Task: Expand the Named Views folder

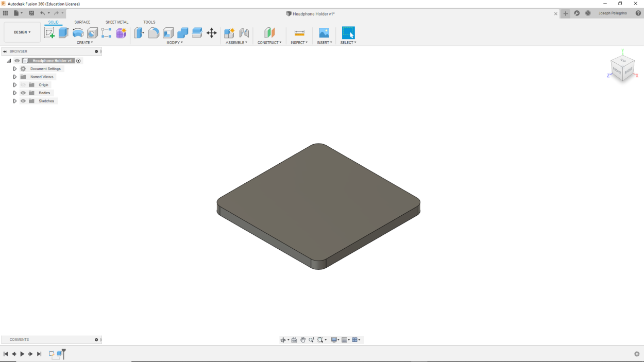Action: (x=14, y=76)
